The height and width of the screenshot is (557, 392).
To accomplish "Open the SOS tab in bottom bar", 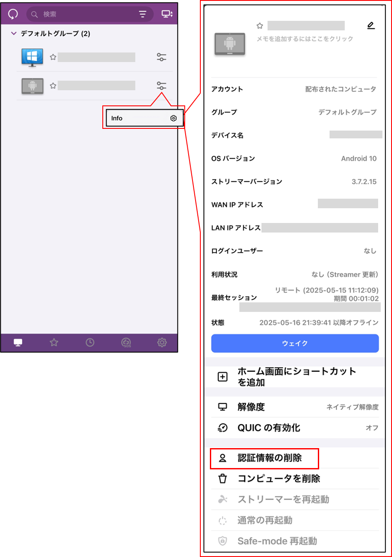I will click(126, 343).
